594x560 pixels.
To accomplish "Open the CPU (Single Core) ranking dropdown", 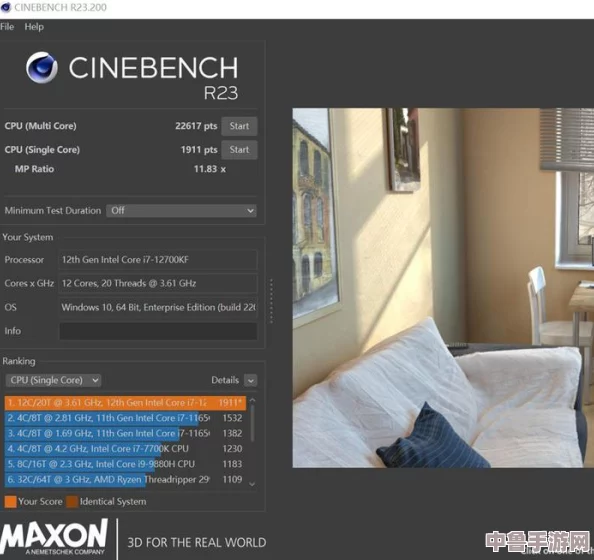I will tap(53, 380).
